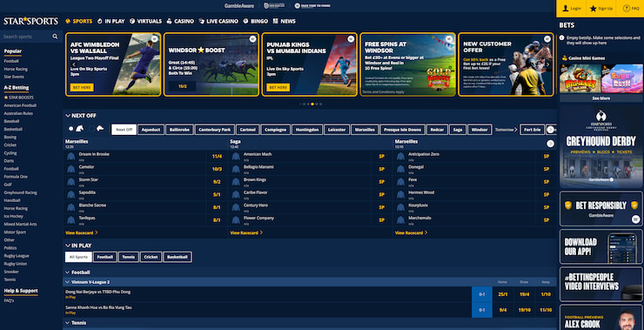This screenshot has width=644, height=330.
Task: Go to carousel dot two
Action: [305, 104]
